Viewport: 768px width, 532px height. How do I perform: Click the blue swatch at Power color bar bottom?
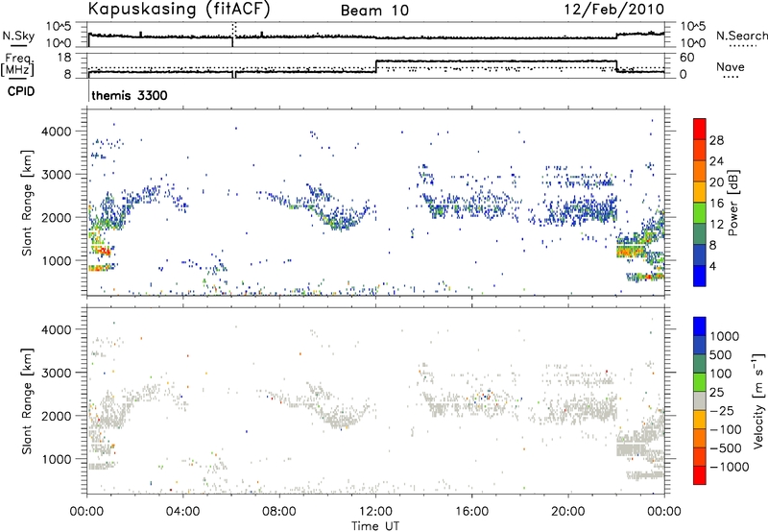click(x=700, y=276)
